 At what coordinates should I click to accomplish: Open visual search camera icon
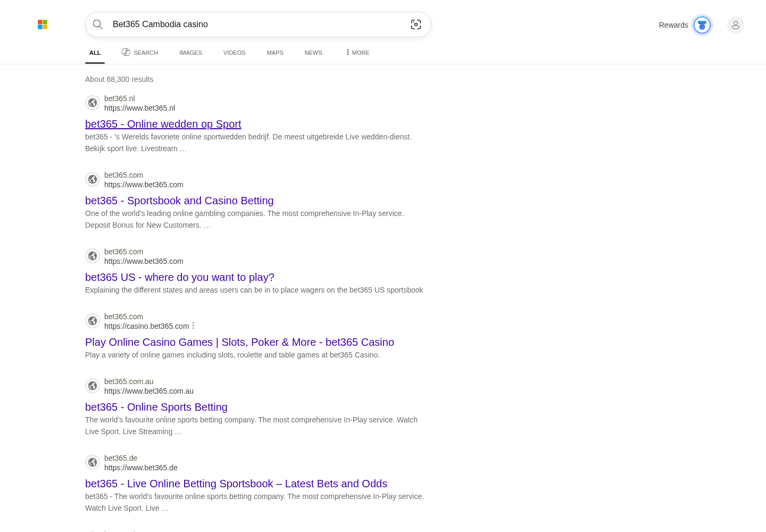(x=416, y=24)
